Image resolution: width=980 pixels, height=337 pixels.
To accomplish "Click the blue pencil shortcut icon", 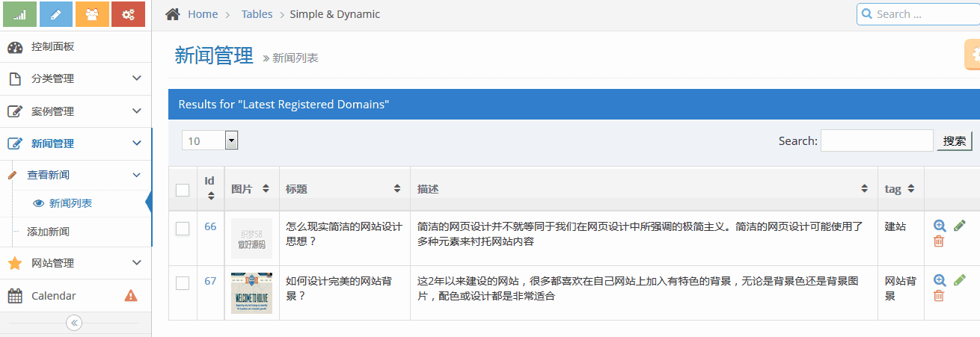I will (56, 14).
